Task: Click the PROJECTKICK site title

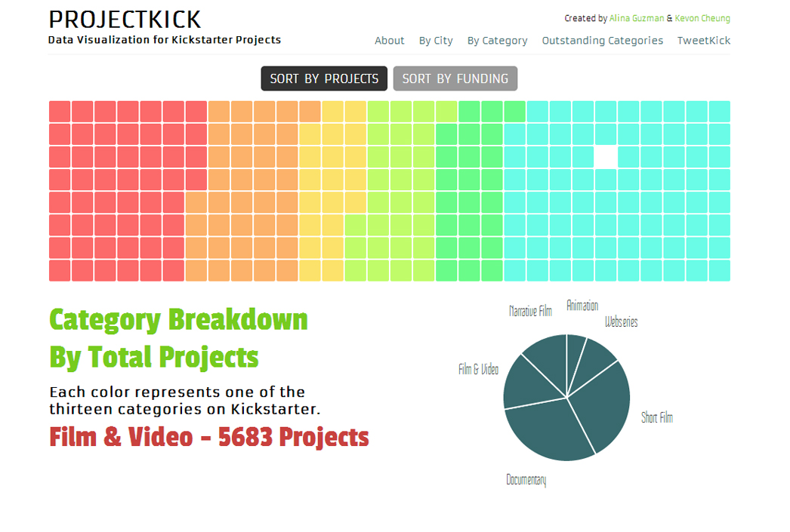Action: 125,20
